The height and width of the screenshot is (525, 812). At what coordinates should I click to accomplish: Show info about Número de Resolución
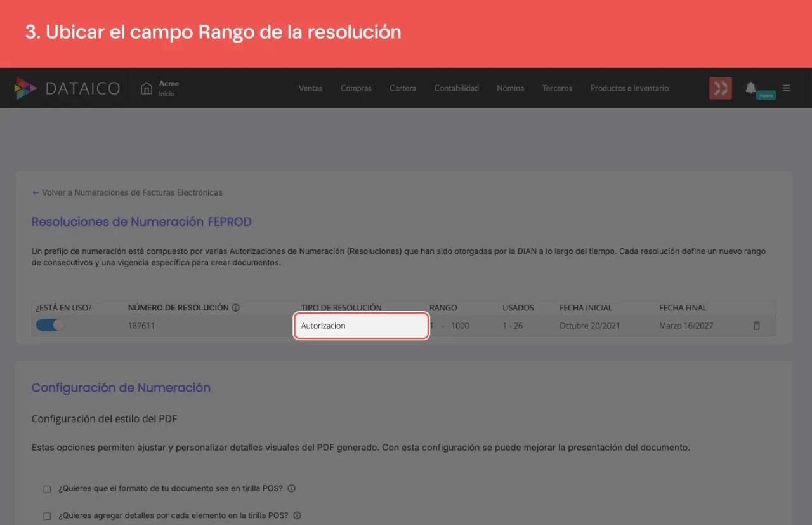(x=236, y=308)
